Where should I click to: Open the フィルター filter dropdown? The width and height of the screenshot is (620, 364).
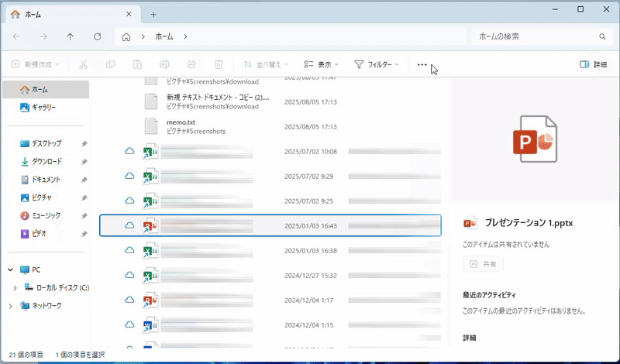tap(376, 64)
